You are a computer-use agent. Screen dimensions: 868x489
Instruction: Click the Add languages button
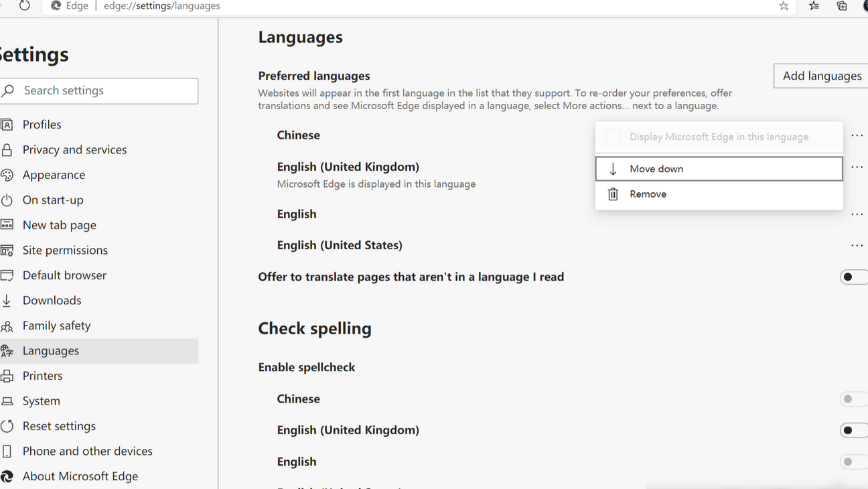(821, 76)
